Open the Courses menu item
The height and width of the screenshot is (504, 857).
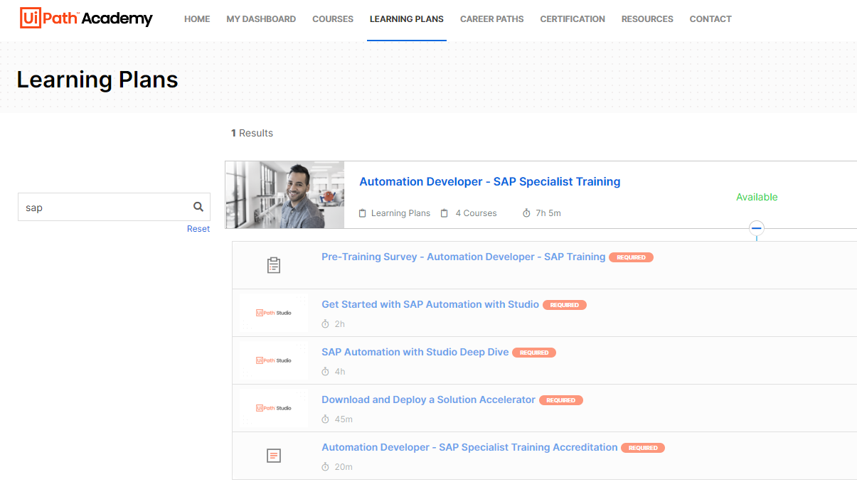[x=332, y=19]
